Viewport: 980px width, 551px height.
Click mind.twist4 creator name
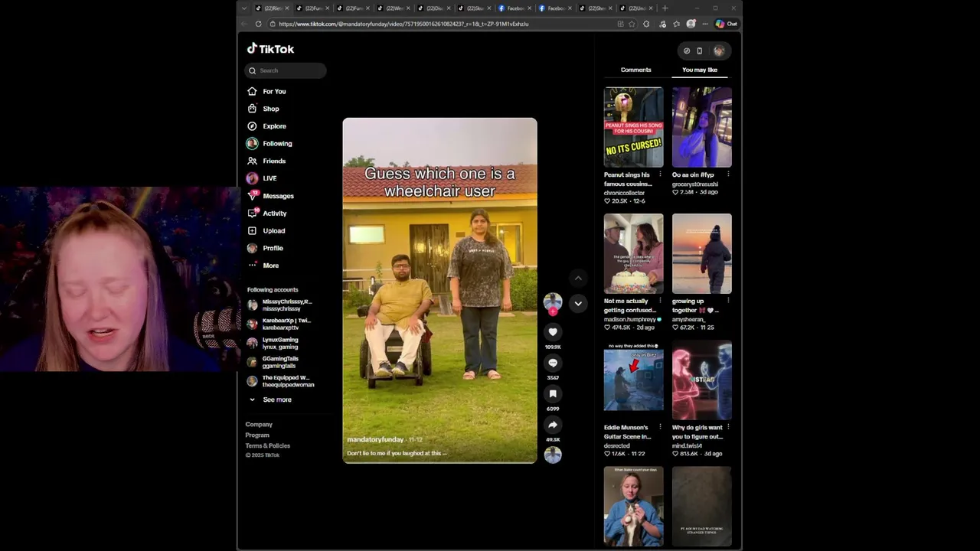(688, 445)
